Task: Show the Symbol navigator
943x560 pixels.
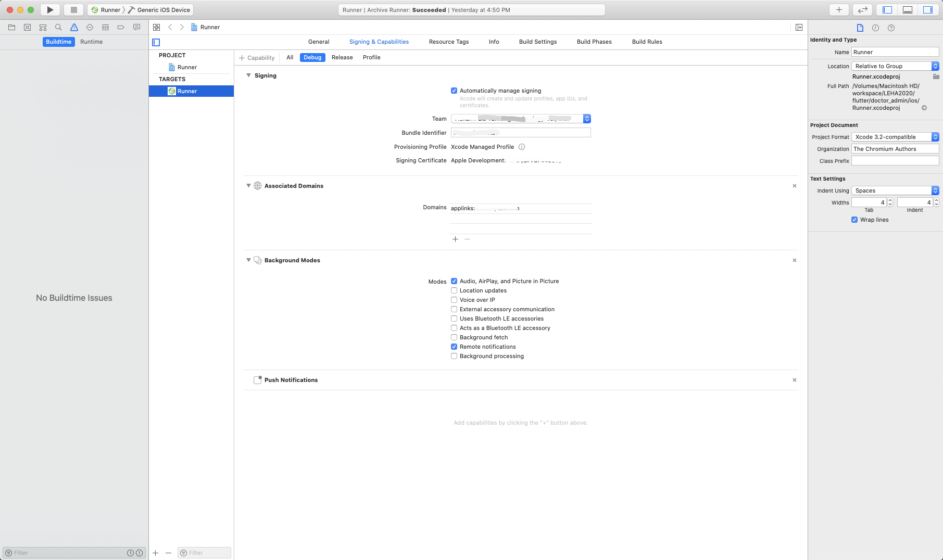Action: tap(43, 27)
